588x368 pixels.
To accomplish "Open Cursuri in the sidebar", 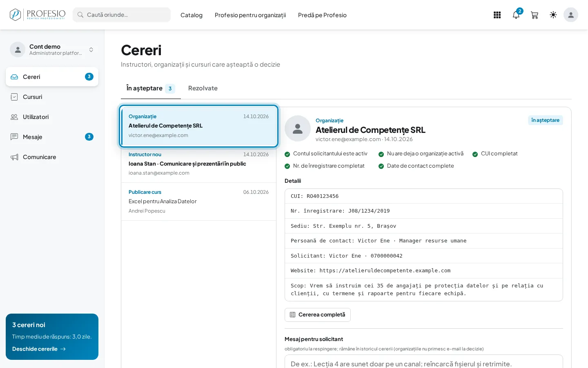I will [52, 97].
